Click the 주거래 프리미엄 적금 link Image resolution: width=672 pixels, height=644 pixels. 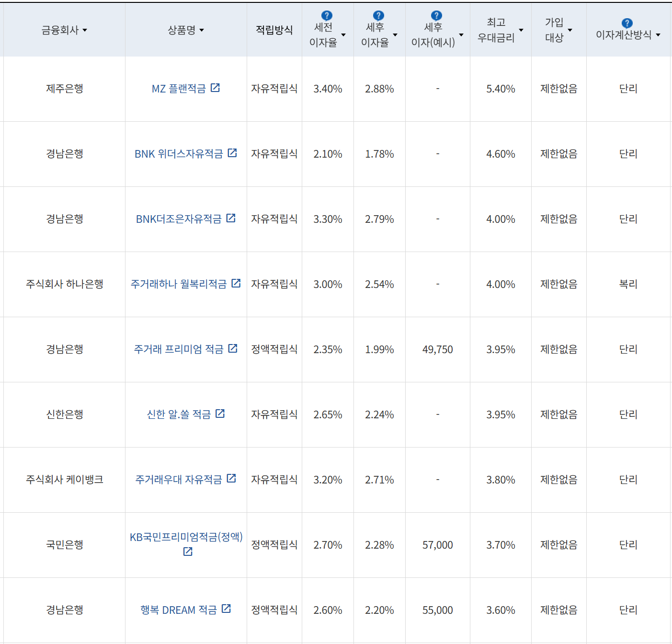181,349
